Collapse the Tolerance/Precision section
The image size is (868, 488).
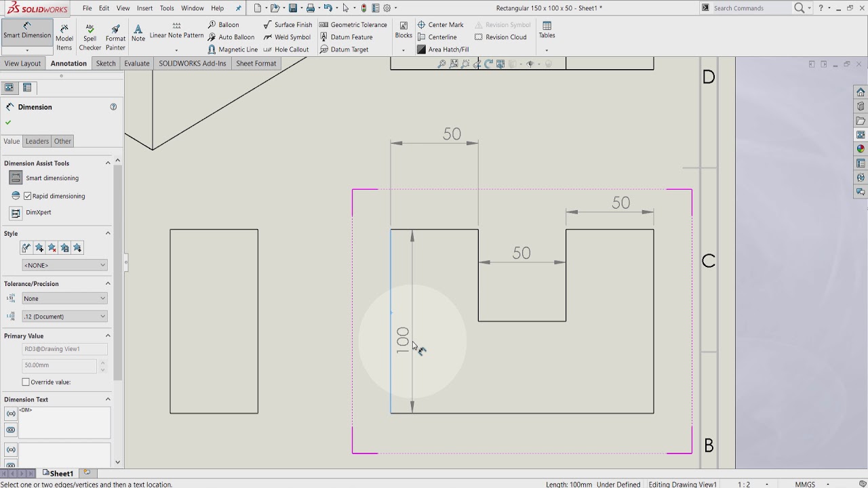pyautogui.click(x=108, y=283)
